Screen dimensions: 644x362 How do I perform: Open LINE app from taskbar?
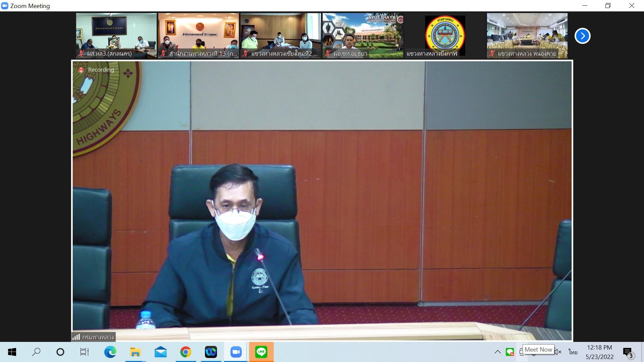(261, 352)
